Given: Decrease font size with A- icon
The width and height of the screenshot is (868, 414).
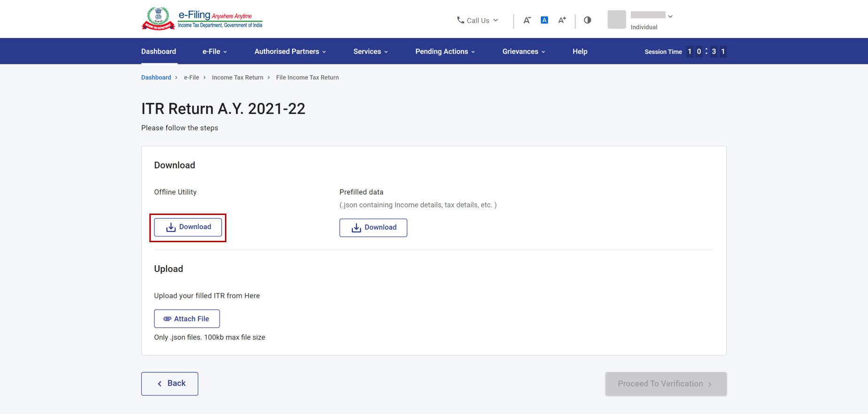Looking at the screenshot, I should pos(527,20).
